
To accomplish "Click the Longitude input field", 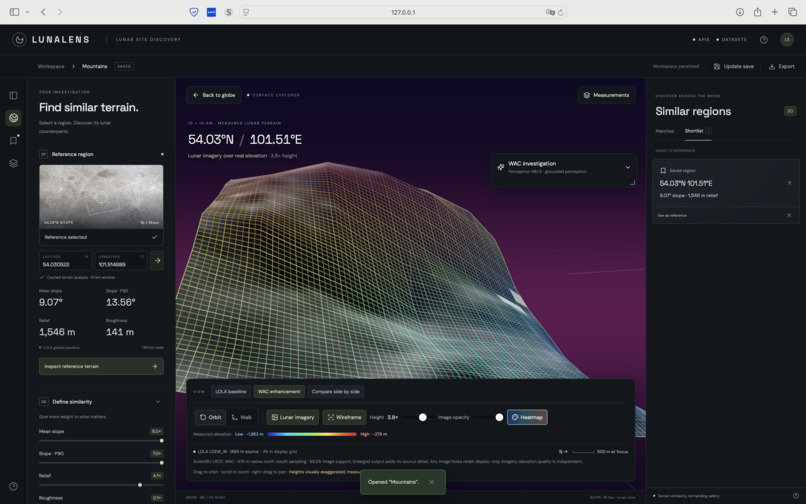I will [121, 261].
